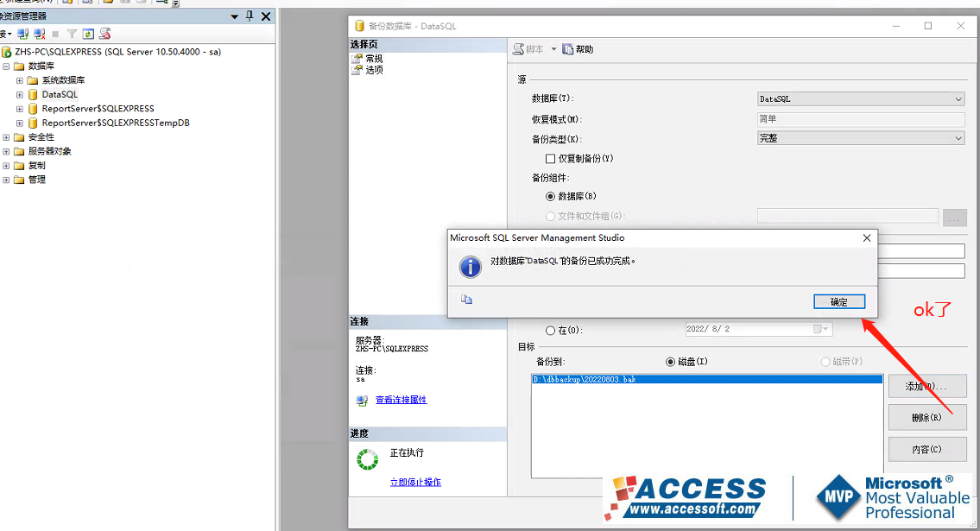980x531 pixels.
Task: Open the 备份类型 dropdown showing 完整
Action: click(861, 138)
